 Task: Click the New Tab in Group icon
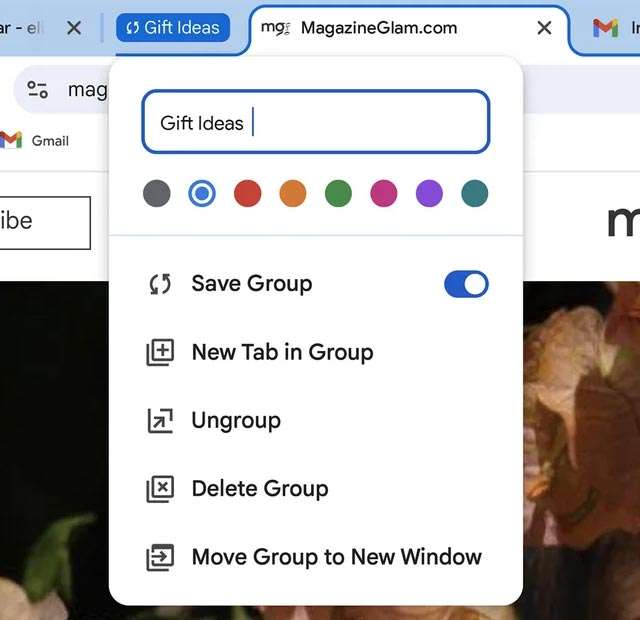click(160, 352)
